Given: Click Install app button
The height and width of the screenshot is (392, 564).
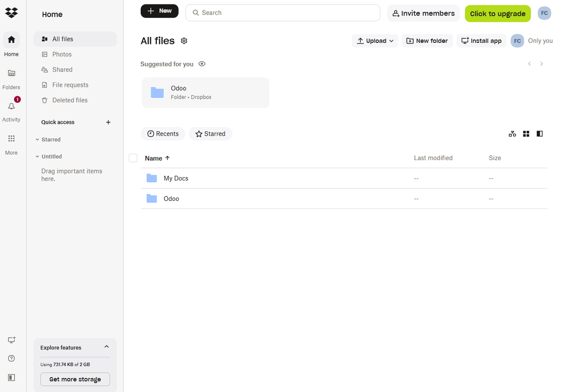Looking at the screenshot, I should coord(481,41).
